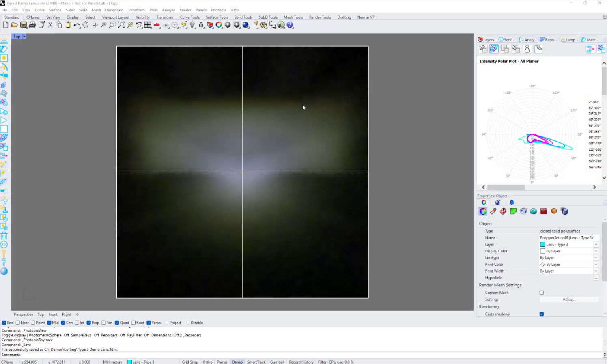This screenshot has width=607, height=364.
Task: Enable the Near osnap checkbox
Action: tap(18, 323)
